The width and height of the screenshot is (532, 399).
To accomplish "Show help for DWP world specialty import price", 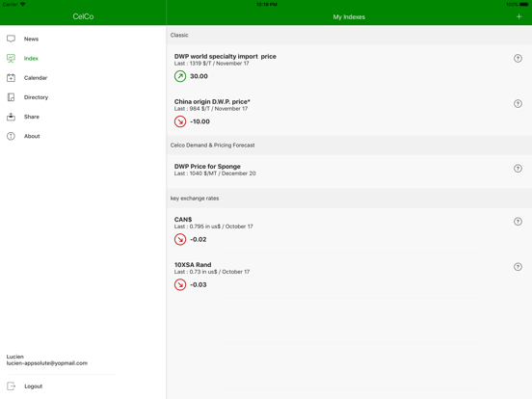I will click(518, 59).
